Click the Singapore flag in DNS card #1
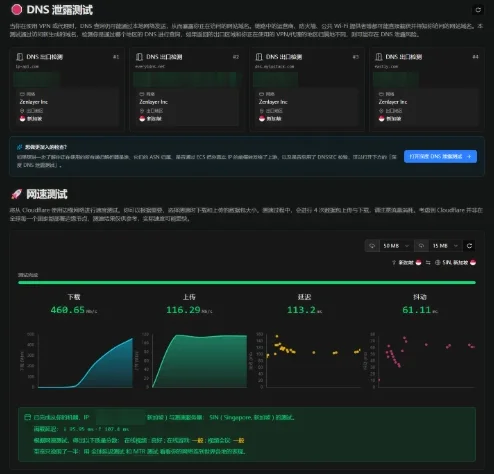Screen dimensions: 494x474 22,119
